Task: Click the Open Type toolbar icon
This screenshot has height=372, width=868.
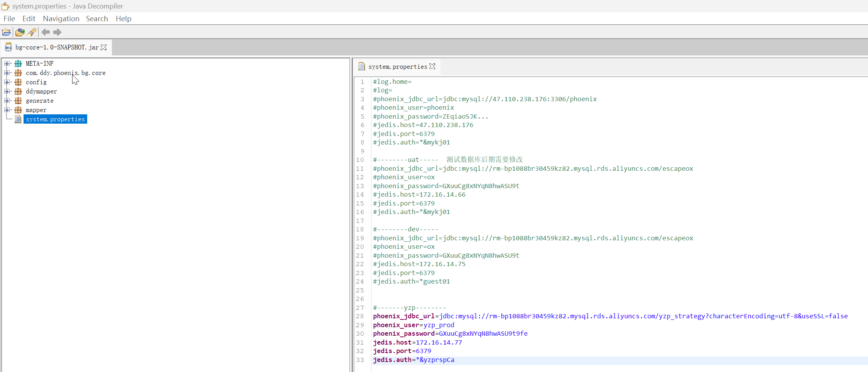Action: pos(20,32)
